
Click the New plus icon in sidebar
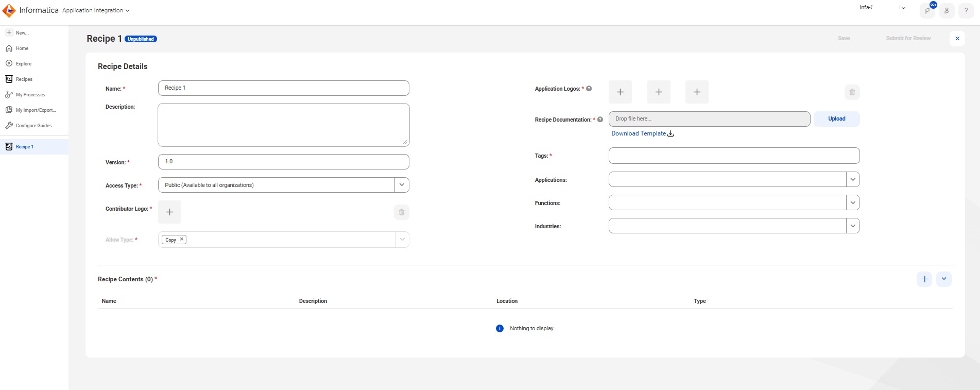9,32
